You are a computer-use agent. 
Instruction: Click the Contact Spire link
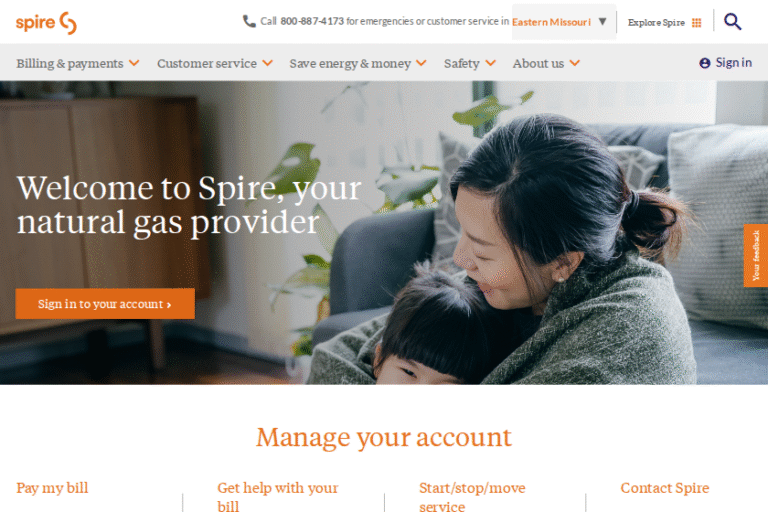pyautogui.click(x=665, y=488)
